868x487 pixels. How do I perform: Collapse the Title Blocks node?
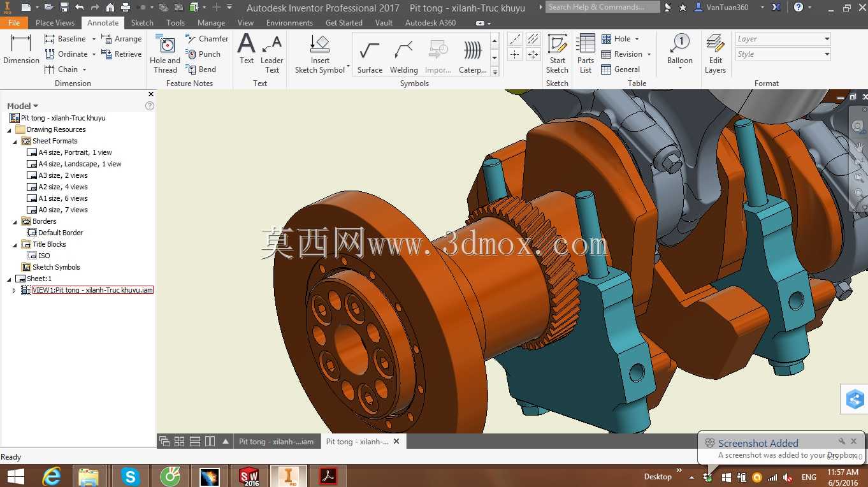pyautogui.click(x=15, y=245)
